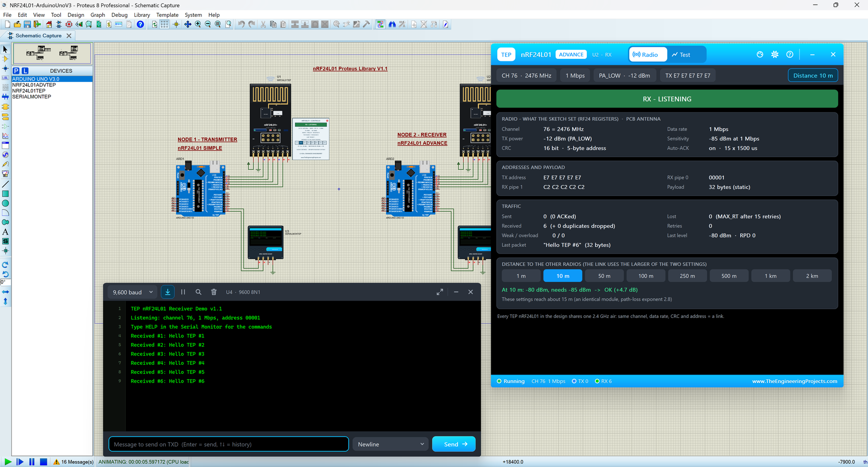868x467 pixels.
Task: Select SERIALMONTEP in the devices list
Action: tap(31, 96)
